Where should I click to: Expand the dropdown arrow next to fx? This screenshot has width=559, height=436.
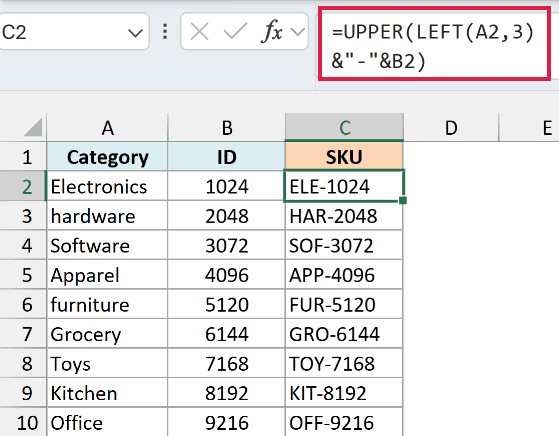tap(298, 32)
